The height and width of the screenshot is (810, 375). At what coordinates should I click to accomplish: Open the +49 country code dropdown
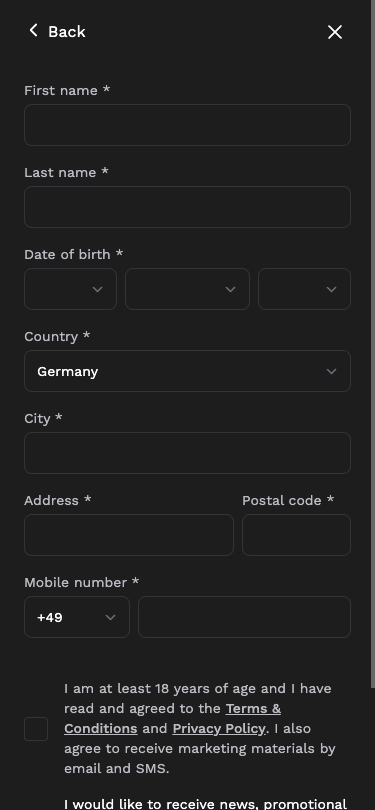77,617
